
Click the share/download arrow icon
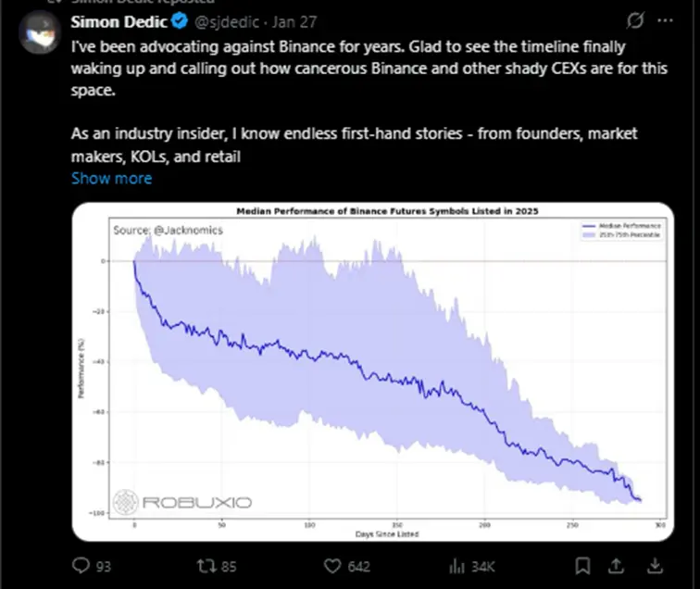coord(654,564)
